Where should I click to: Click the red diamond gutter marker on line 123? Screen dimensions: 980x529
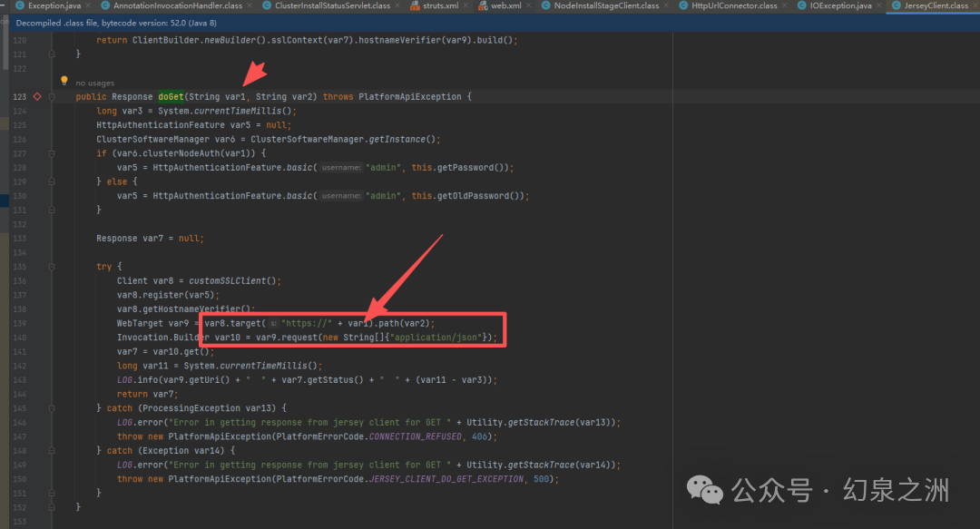(x=37, y=96)
